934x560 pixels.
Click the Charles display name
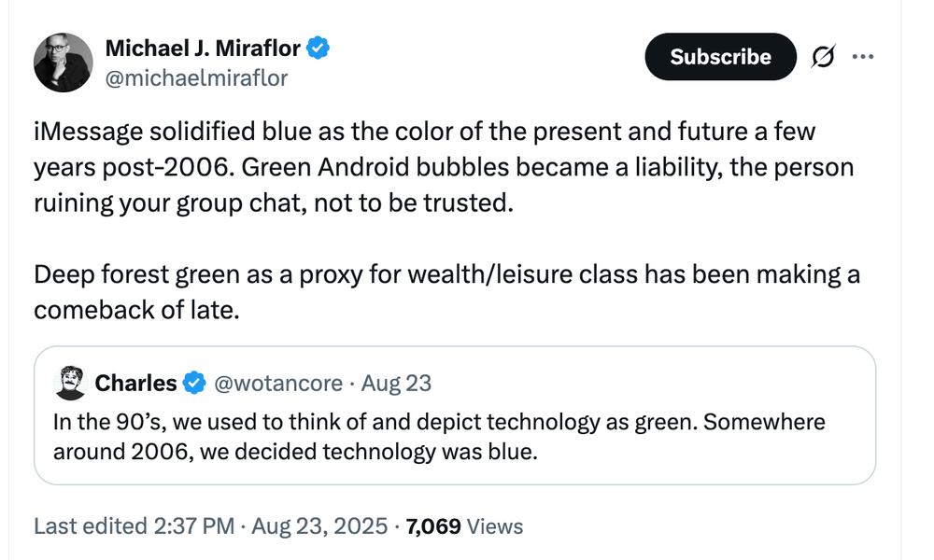tap(135, 383)
